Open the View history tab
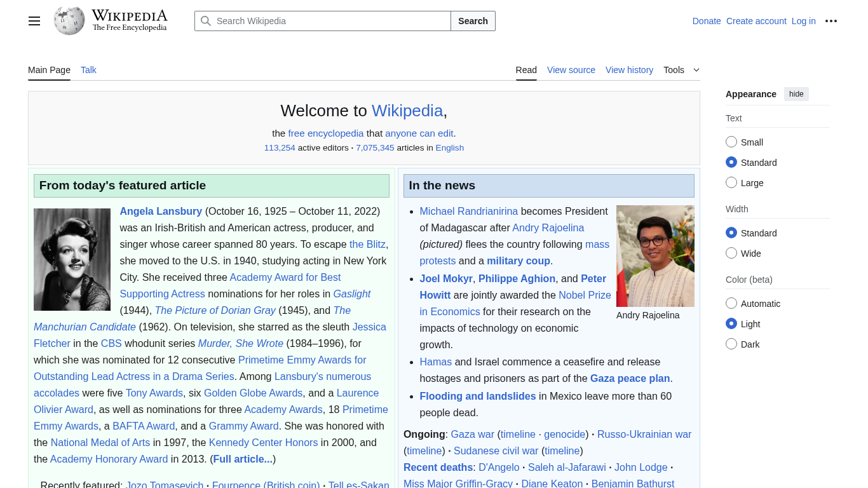Viewport: 868px width, 488px height. click(629, 70)
